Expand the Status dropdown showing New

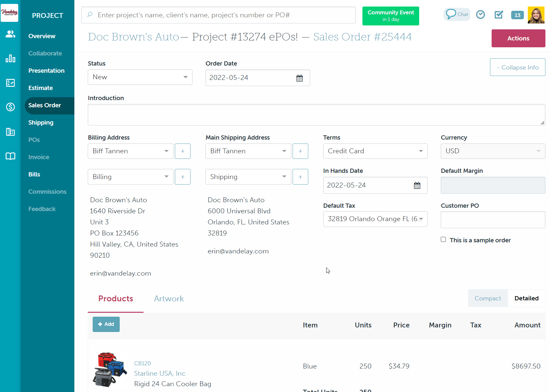point(140,77)
